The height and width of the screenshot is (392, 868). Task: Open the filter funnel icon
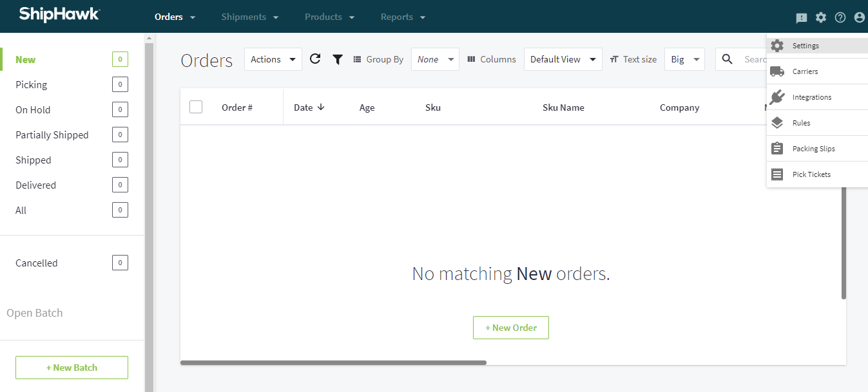(338, 59)
